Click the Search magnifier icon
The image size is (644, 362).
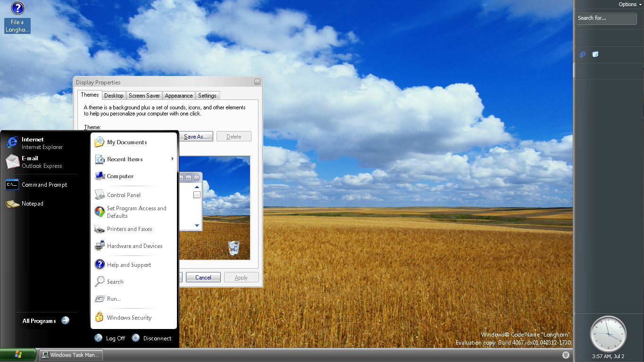click(x=100, y=281)
